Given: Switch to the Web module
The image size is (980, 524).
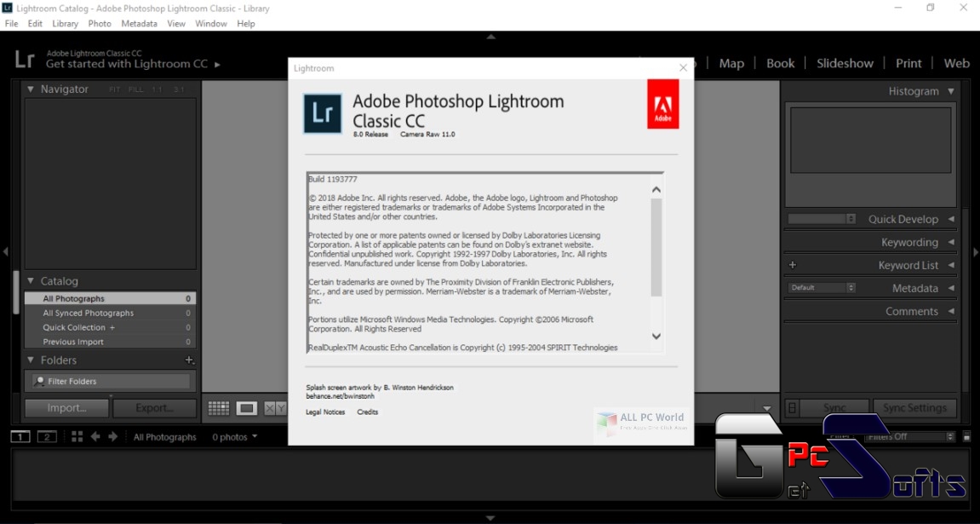Looking at the screenshot, I should [957, 63].
